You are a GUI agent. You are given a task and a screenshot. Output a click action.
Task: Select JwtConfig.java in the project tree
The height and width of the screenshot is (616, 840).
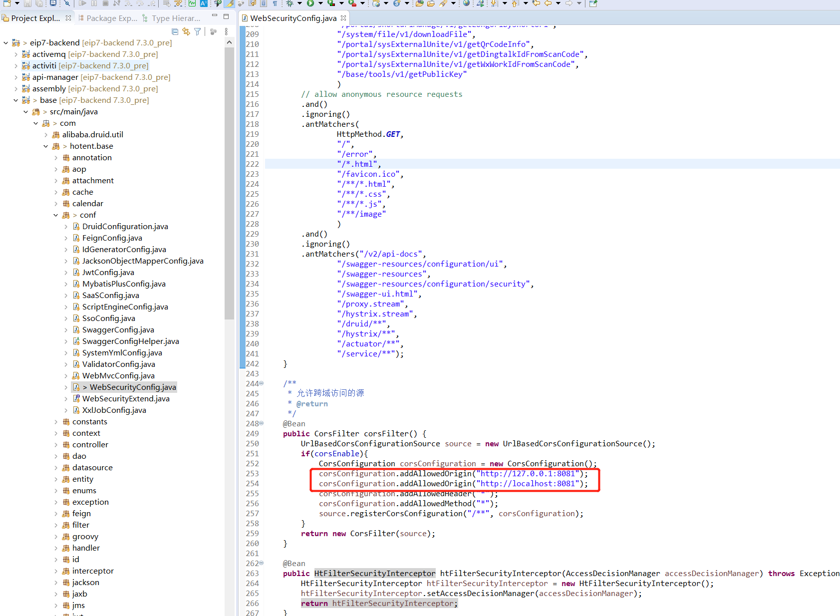(108, 273)
